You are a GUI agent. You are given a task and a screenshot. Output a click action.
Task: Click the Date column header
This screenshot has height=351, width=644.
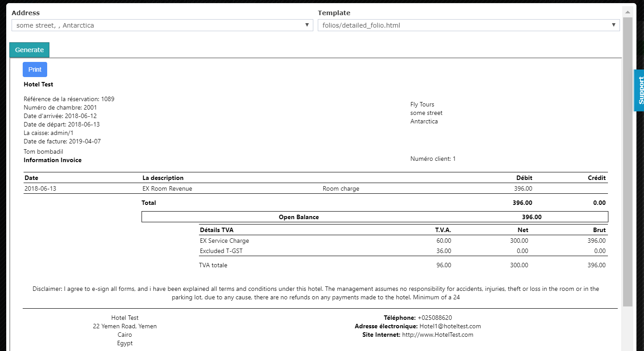tap(31, 178)
